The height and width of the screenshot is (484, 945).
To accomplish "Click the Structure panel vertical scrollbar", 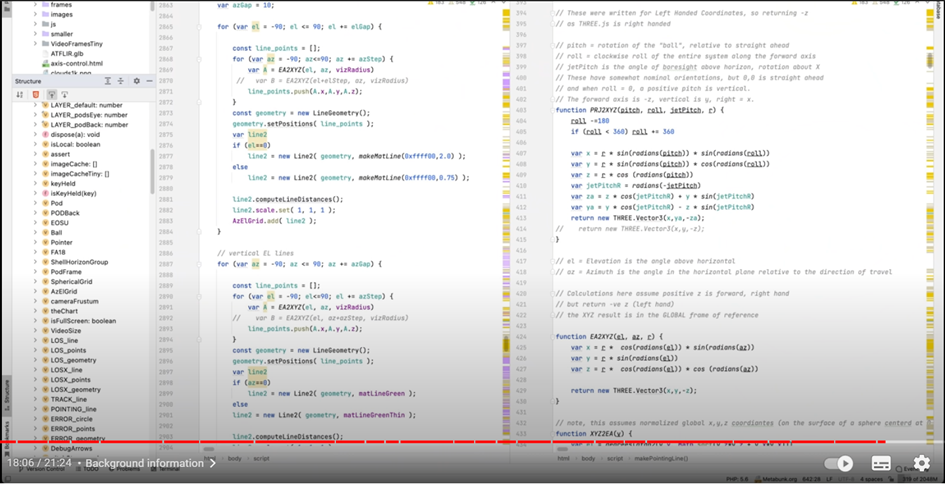I will (x=152, y=172).
